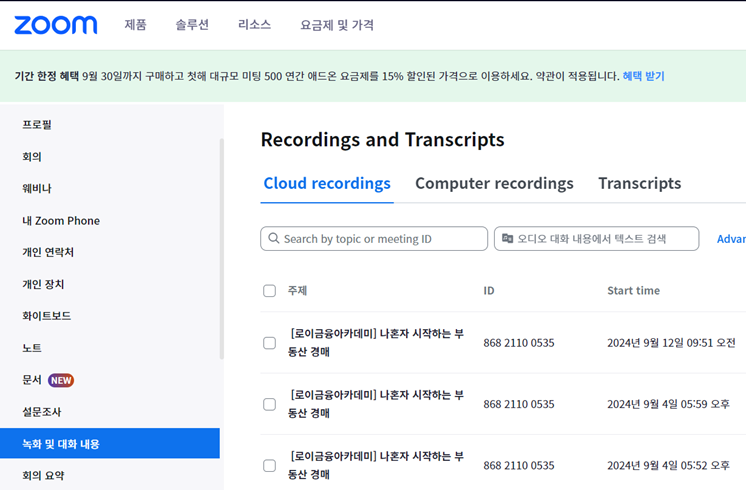Open 노트 in the sidebar
Viewport: 746px width, 490px height.
(32, 348)
